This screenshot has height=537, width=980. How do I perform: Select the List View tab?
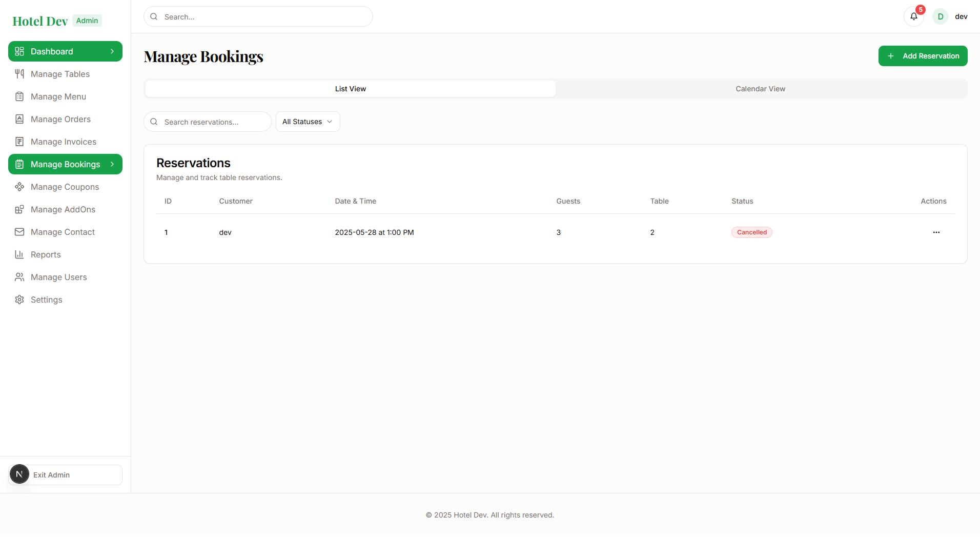coord(350,89)
